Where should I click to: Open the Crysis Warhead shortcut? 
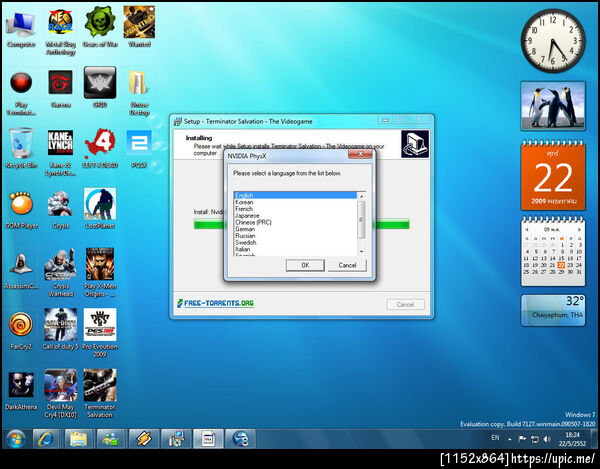point(60,272)
